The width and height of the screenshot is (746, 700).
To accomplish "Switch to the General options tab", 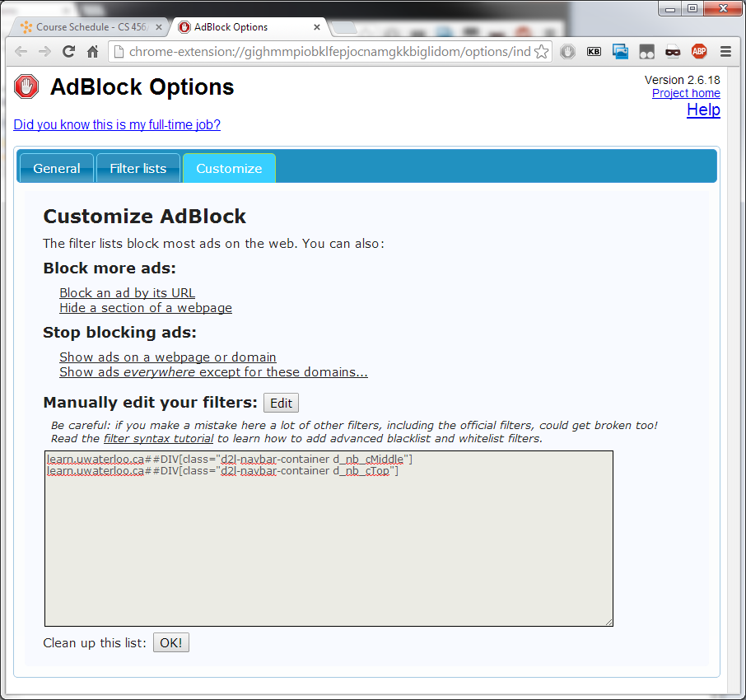I will pyautogui.click(x=57, y=169).
